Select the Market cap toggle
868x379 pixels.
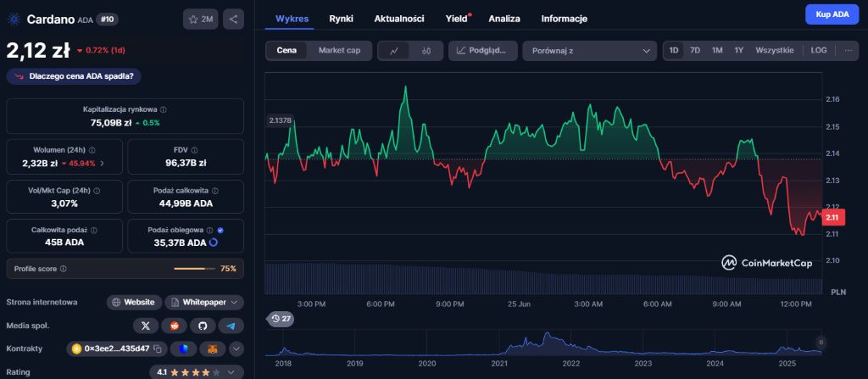coord(339,50)
